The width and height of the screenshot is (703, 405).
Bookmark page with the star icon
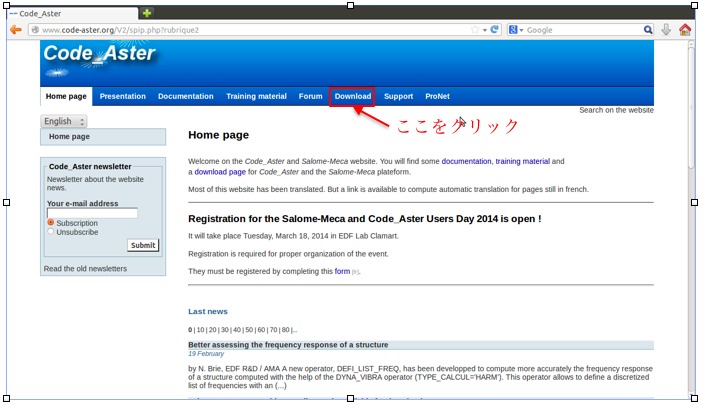[x=475, y=30]
